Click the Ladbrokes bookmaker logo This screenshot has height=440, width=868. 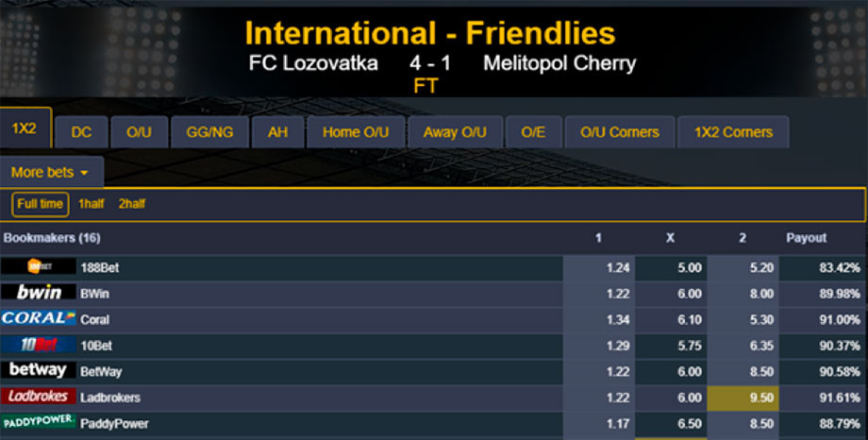(39, 397)
